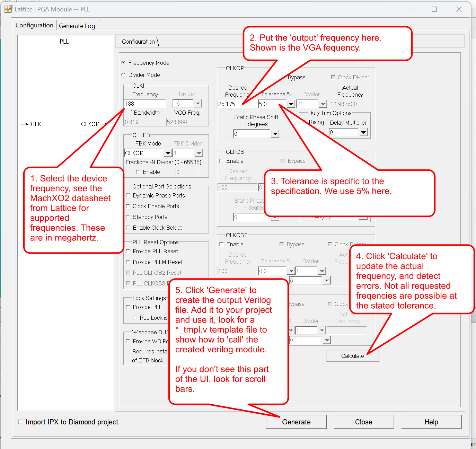The image size is (476, 449).
Task: Check the Provide PLL Reset option
Action: [128, 251]
